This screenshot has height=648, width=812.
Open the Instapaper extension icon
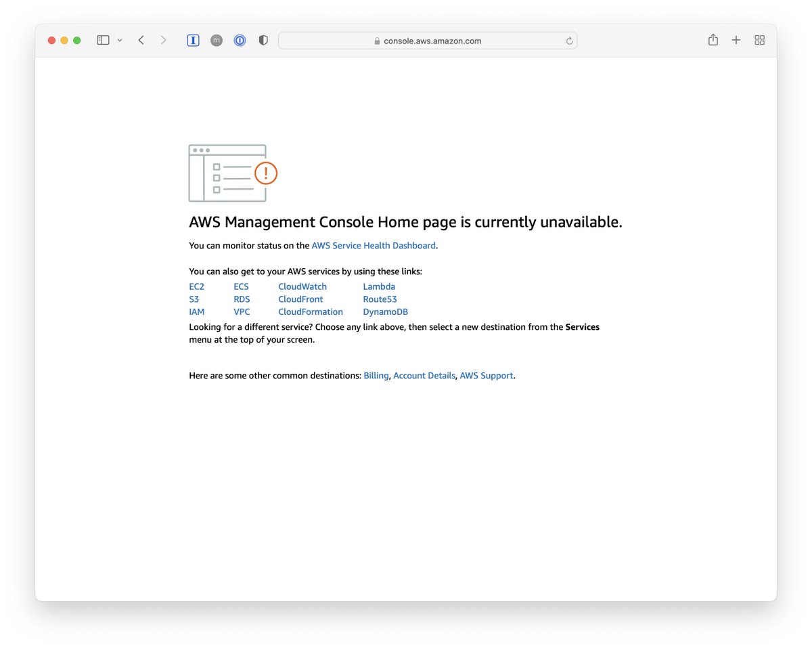click(x=193, y=41)
